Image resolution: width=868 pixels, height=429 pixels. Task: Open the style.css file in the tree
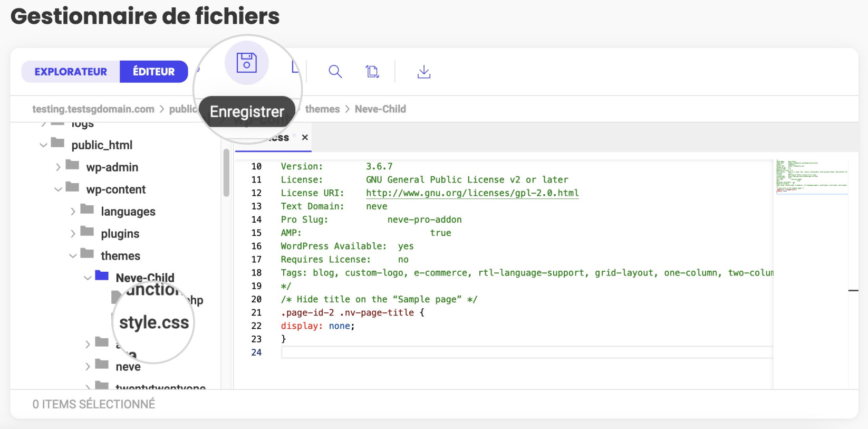[154, 322]
